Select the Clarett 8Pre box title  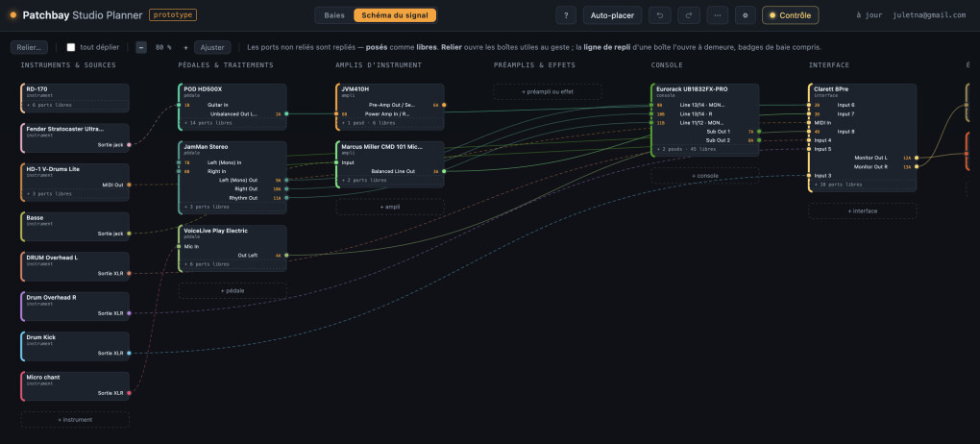pos(829,88)
